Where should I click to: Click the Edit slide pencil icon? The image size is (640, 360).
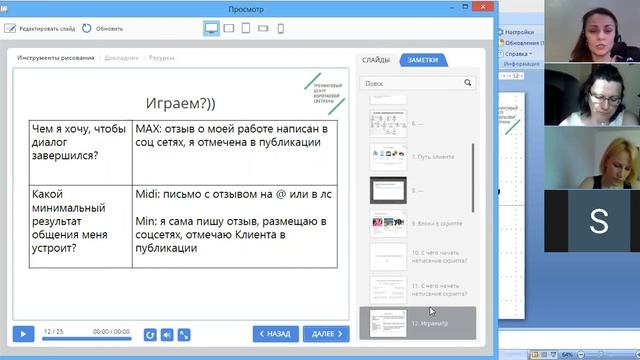10,29
